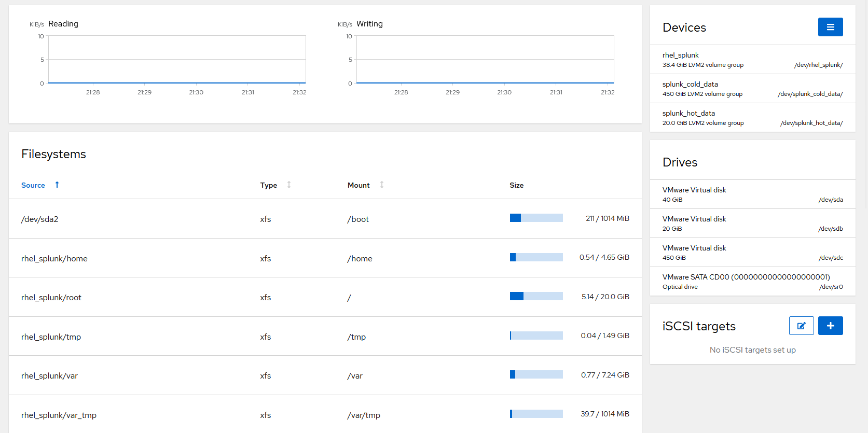
Task: Click the /boot usage bar
Action: click(x=536, y=218)
